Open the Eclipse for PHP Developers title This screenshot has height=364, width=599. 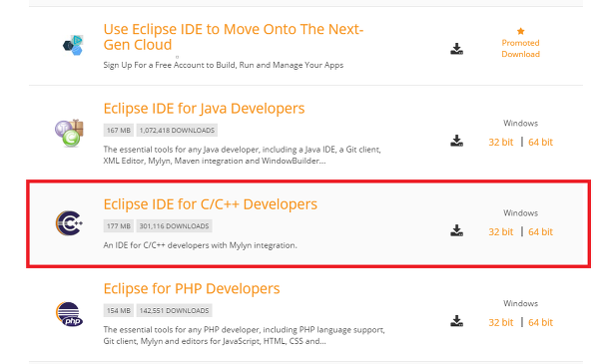coord(192,288)
